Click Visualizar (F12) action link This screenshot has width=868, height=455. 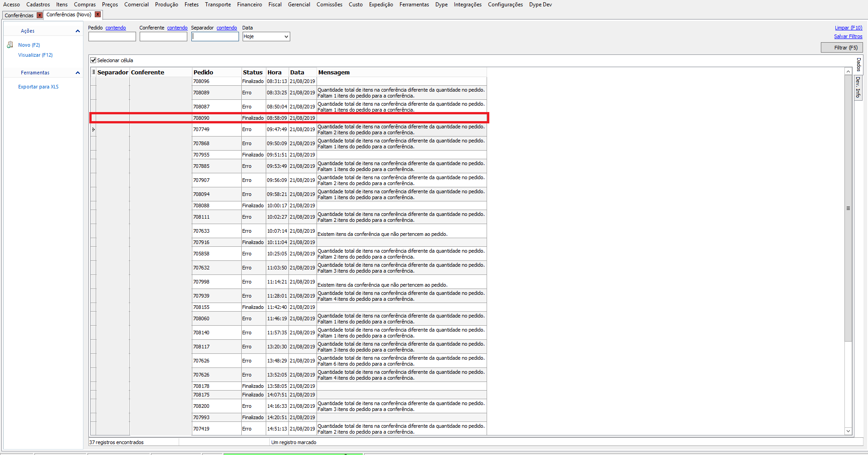tap(35, 55)
